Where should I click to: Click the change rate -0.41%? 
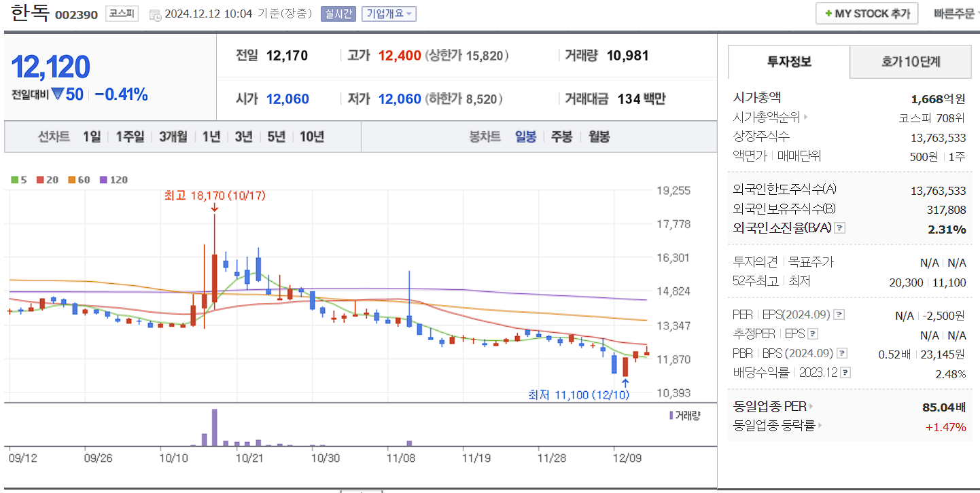coord(121,94)
